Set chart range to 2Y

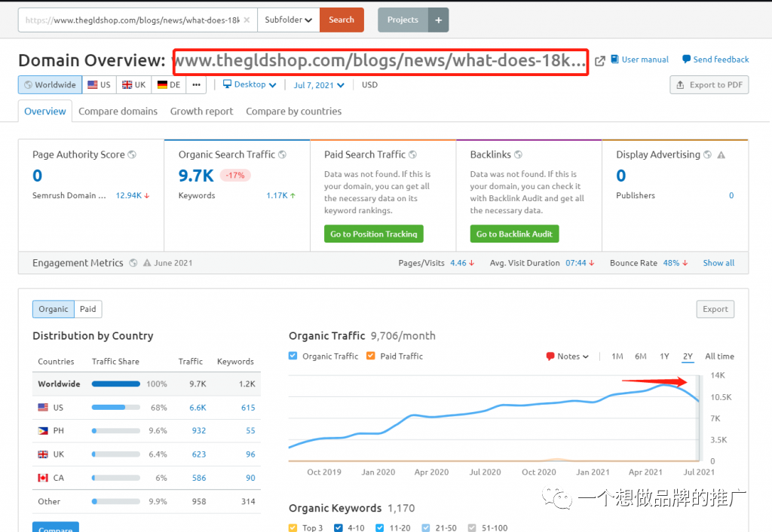(688, 356)
